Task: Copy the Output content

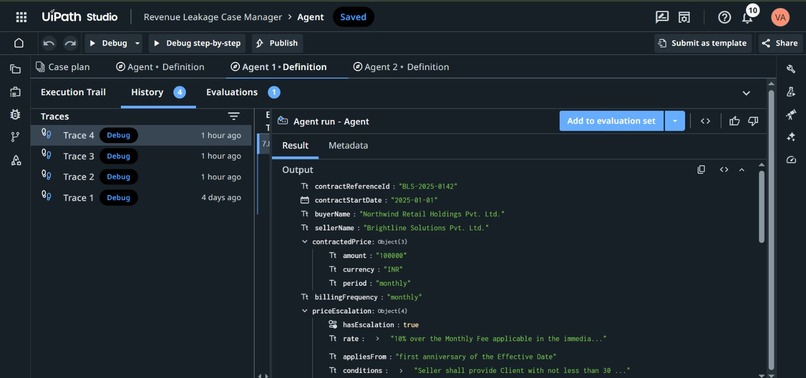Action: click(x=701, y=170)
